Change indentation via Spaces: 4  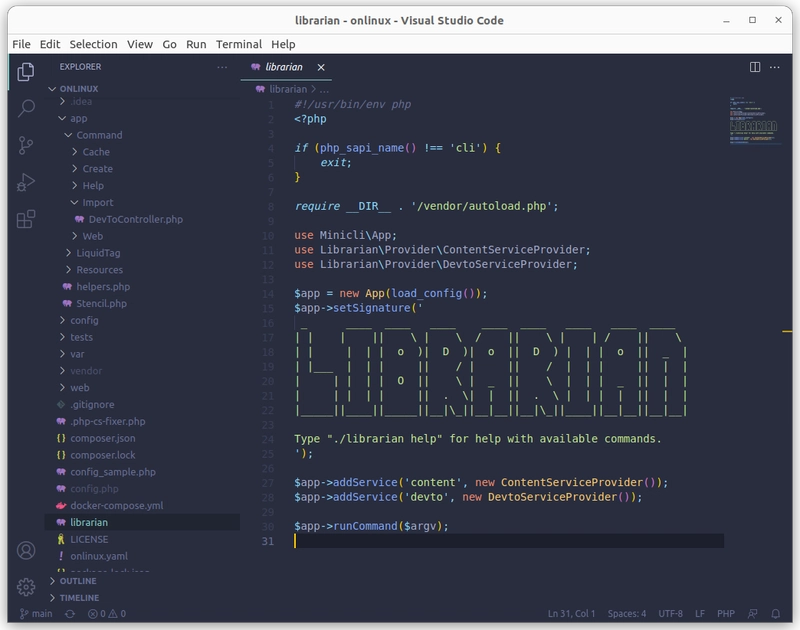point(627,614)
